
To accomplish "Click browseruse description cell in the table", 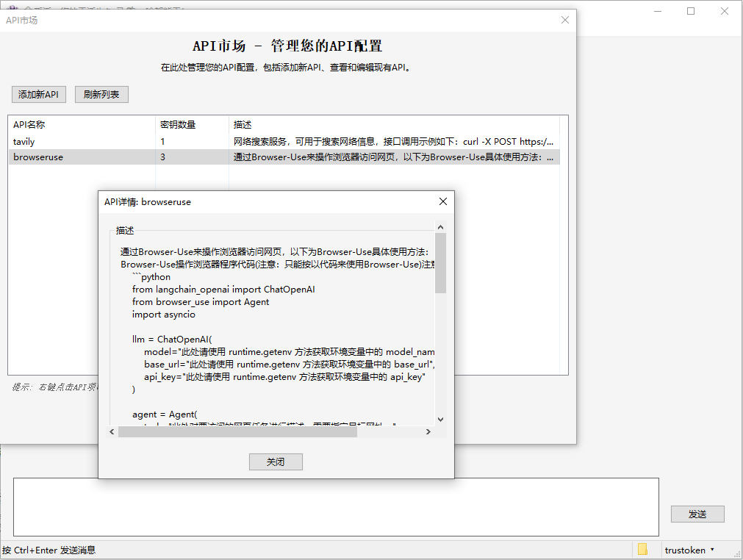I will [x=393, y=157].
